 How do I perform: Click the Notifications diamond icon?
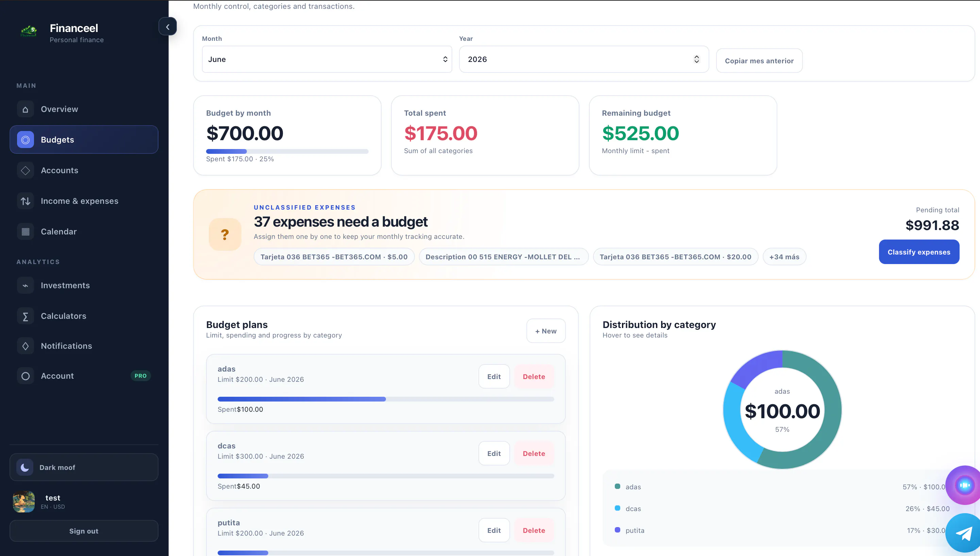click(x=26, y=346)
